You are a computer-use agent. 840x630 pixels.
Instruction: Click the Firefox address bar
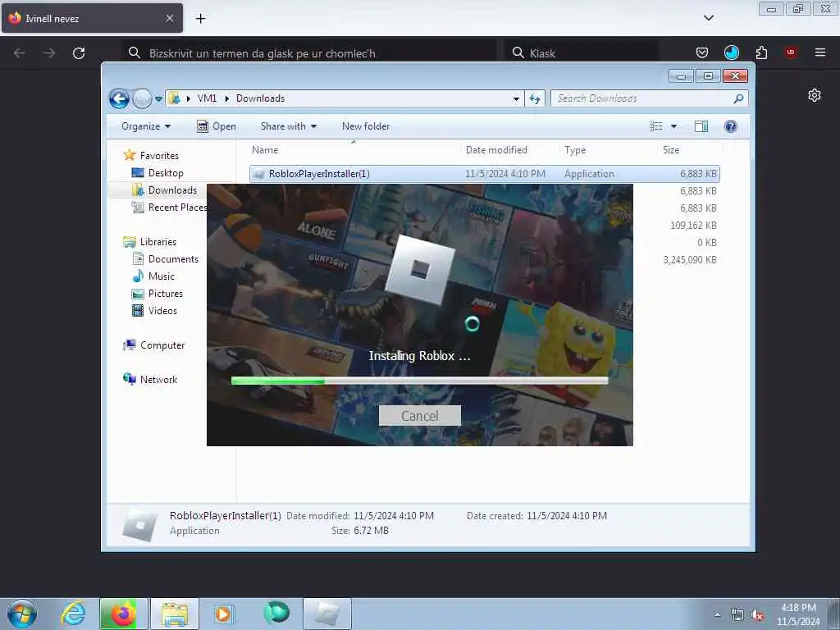coord(311,53)
